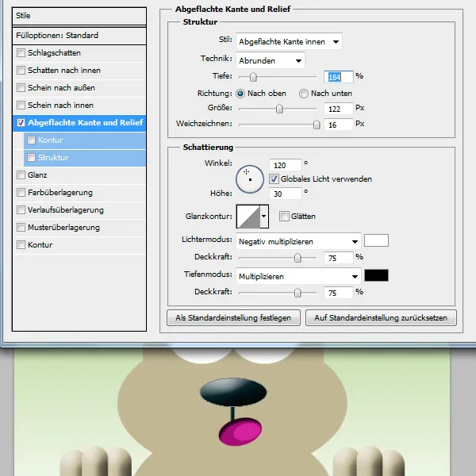
Task: Click the Größe slider handle
Action: click(279, 109)
